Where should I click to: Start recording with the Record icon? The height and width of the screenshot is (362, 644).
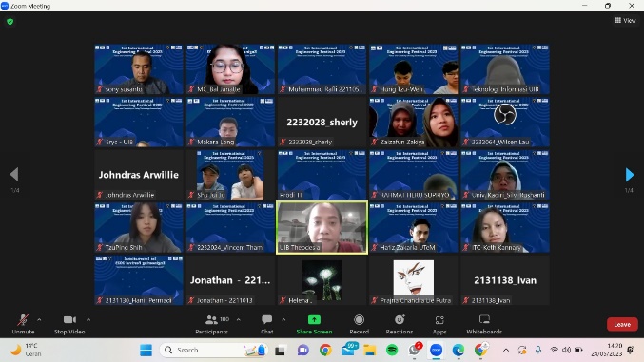tap(359, 324)
